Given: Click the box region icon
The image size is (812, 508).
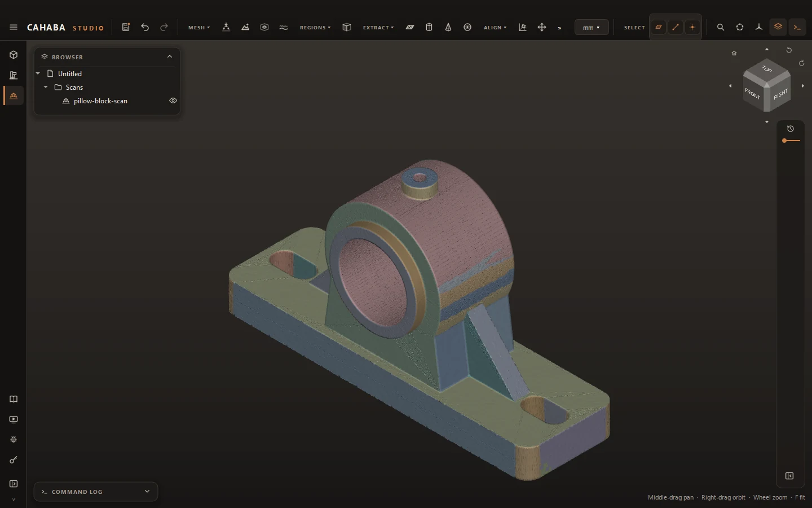Looking at the screenshot, I should 347,27.
